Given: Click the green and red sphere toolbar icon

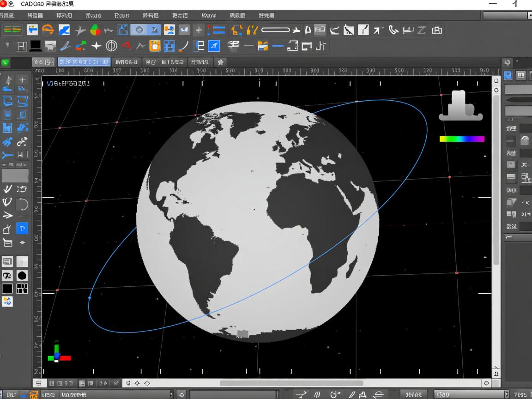Looking at the screenshot, I should pyautogui.click(x=95, y=30).
